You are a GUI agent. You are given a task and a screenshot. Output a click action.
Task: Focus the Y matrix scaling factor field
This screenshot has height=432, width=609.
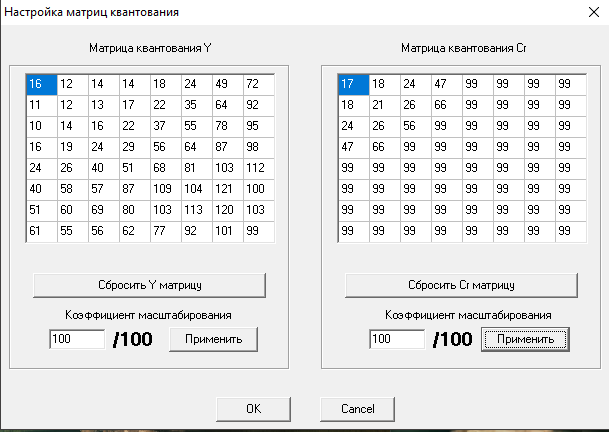[77, 339]
